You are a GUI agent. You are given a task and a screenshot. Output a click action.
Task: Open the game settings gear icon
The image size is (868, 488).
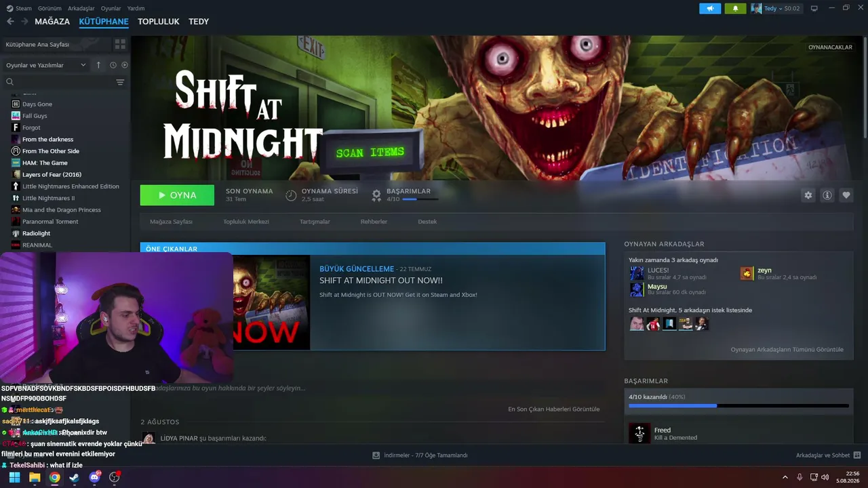click(808, 195)
